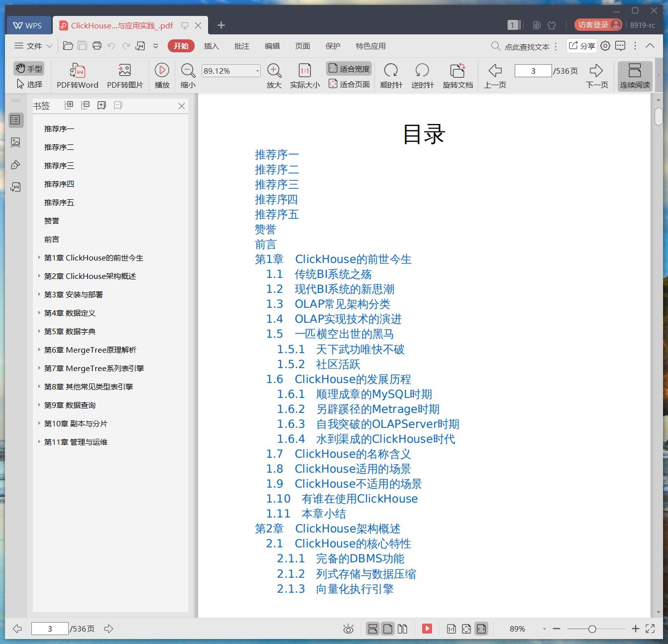Open the zoom percentage dropdown
The height and width of the screenshot is (644, 668).
[257, 71]
